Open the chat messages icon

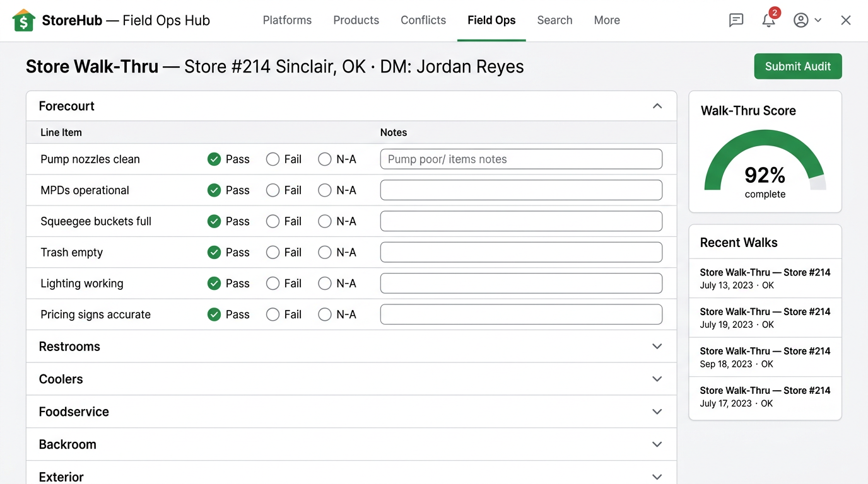736,20
